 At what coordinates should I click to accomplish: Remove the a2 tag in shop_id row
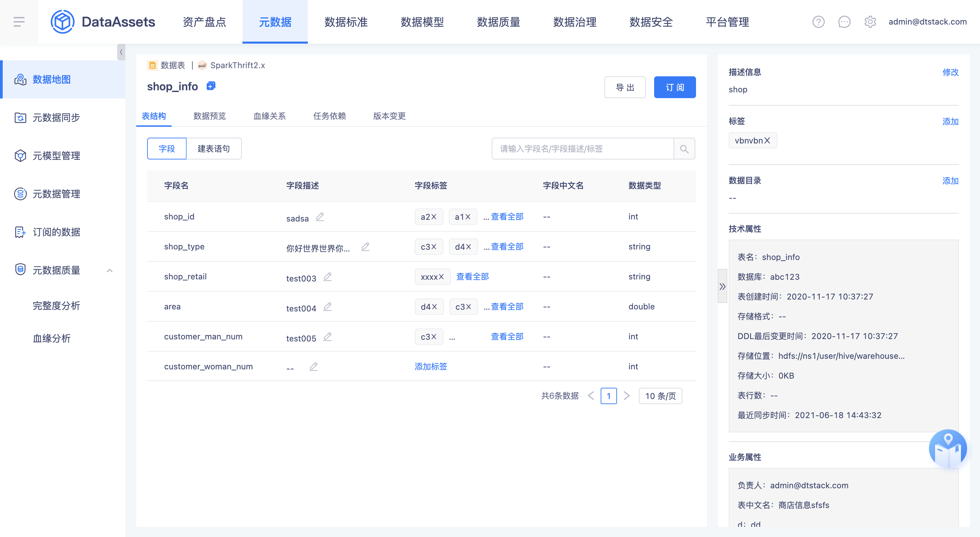click(x=434, y=217)
